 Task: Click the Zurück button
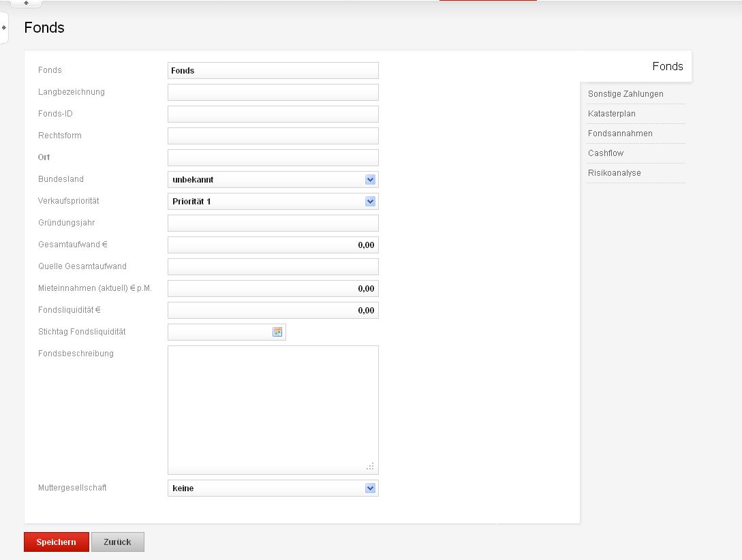click(117, 542)
